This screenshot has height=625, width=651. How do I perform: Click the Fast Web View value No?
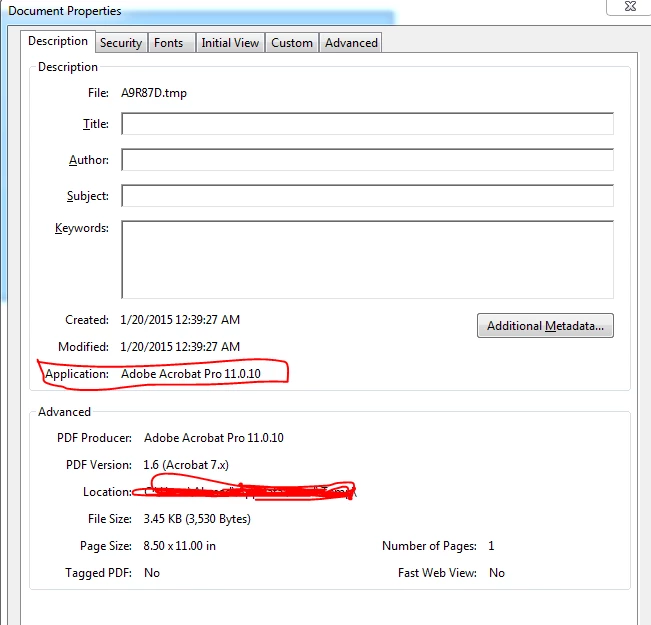coord(497,573)
